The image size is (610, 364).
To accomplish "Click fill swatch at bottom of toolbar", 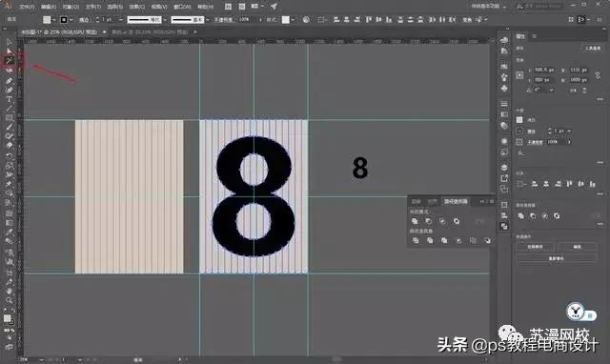I will coord(7,318).
